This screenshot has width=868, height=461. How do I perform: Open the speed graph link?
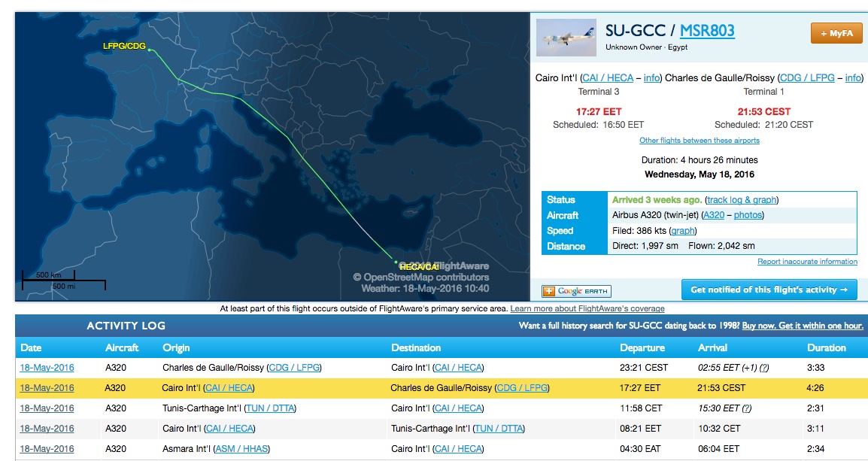pyautogui.click(x=682, y=231)
